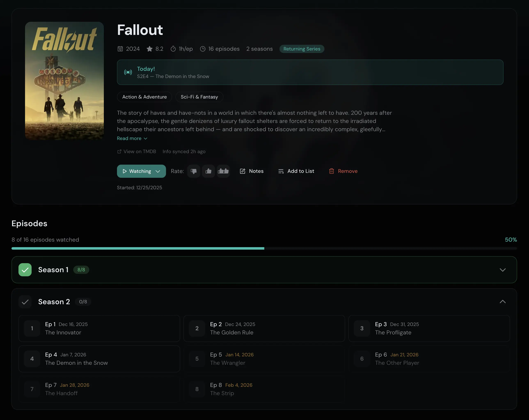Click the Fallout poster thumbnail
Image resolution: width=529 pixels, height=420 pixels.
(64, 81)
